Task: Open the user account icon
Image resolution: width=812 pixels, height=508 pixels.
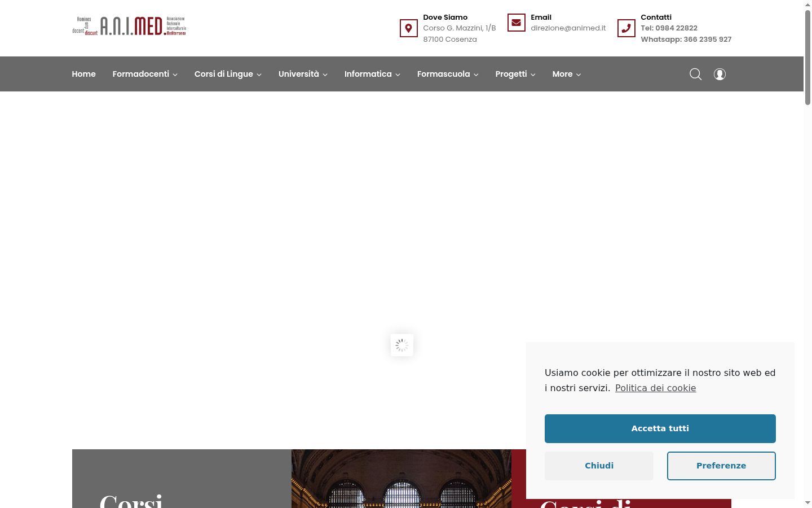Action: [720, 75]
